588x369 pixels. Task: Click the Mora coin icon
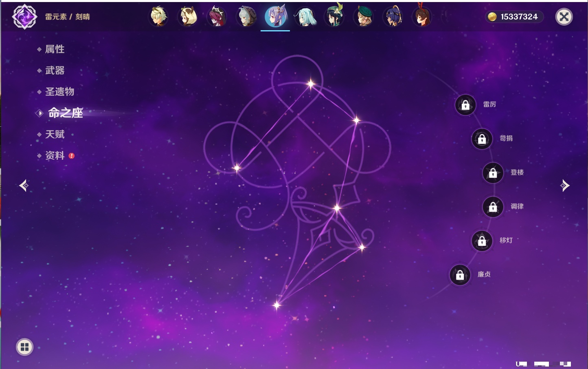coord(492,17)
